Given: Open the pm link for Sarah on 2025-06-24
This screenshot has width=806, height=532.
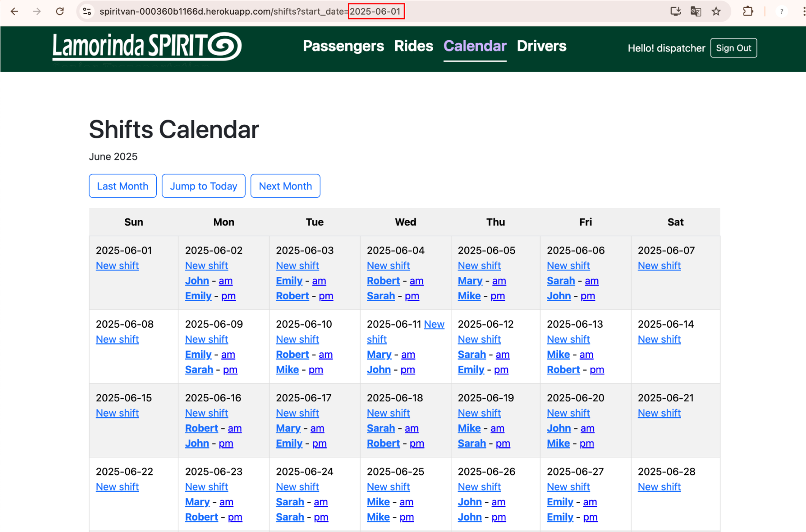Looking at the screenshot, I should [x=321, y=517].
